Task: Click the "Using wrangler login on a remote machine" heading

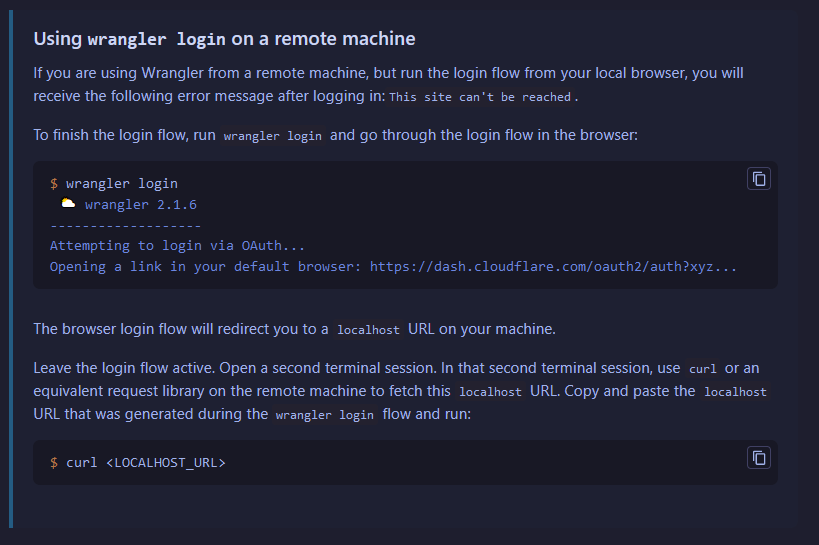Action: point(224,39)
